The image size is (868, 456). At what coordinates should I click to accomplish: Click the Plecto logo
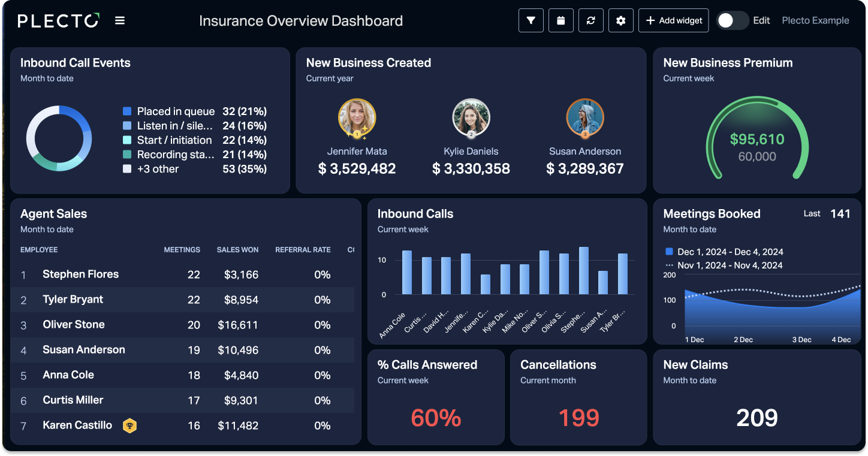point(59,20)
